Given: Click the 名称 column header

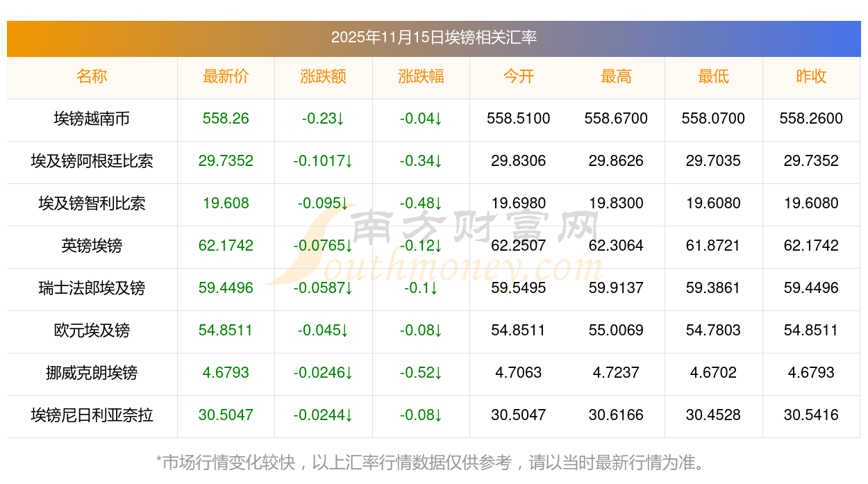Looking at the screenshot, I should (x=92, y=76).
